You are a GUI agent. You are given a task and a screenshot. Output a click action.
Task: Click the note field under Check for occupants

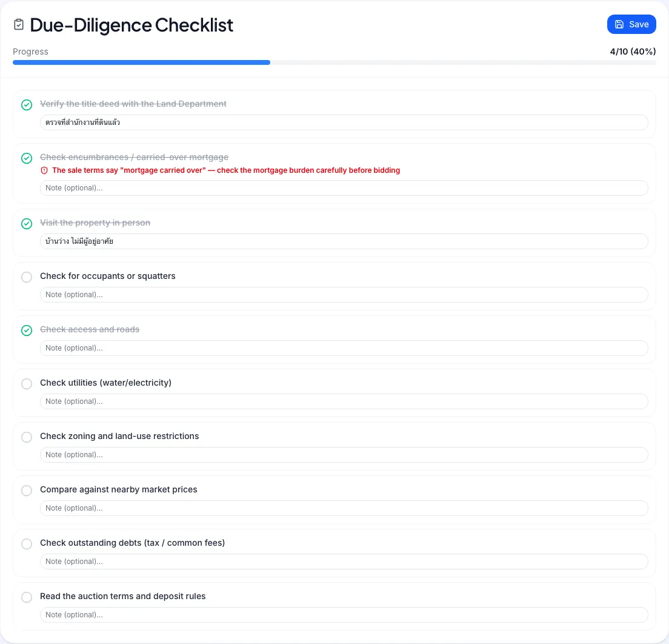click(x=344, y=295)
